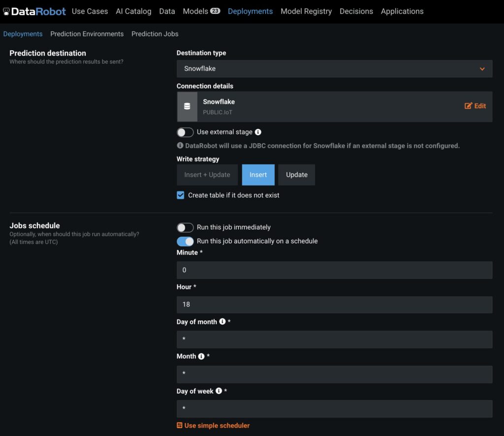Open the Applications menu

point(402,11)
